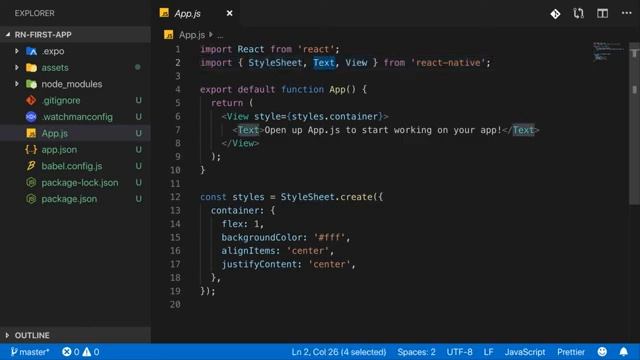Click the warnings count in status bar
The image size is (640, 360).
click(x=91, y=352)
